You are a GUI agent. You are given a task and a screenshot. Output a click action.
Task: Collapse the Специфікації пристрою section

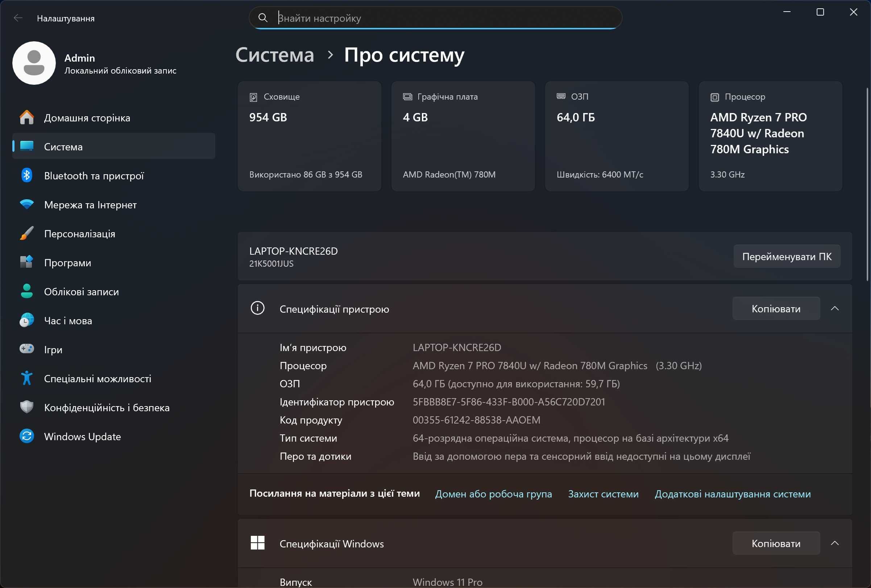[835, 308]
